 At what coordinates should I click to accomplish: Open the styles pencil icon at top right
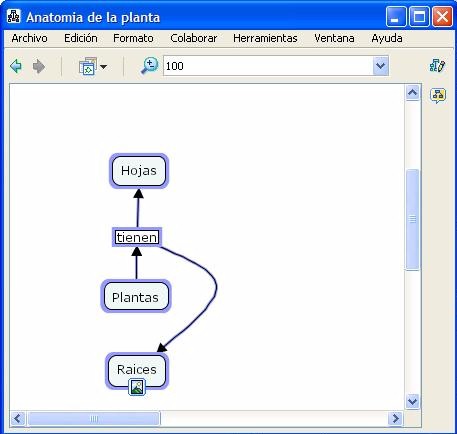coord(437,65)
